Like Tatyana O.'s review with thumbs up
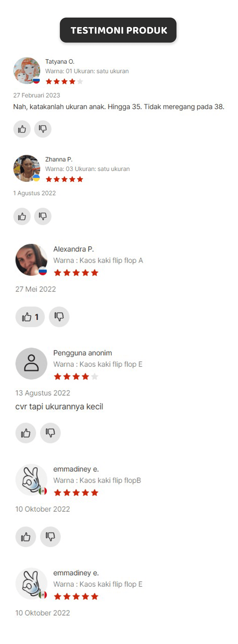This screenshot has width=238, height=644. (x=22, y=129)
